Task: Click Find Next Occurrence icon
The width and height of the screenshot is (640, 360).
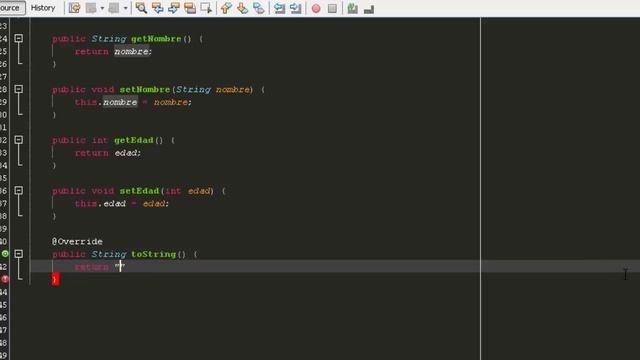Action: pyautogui.click(x=173, y=8)
